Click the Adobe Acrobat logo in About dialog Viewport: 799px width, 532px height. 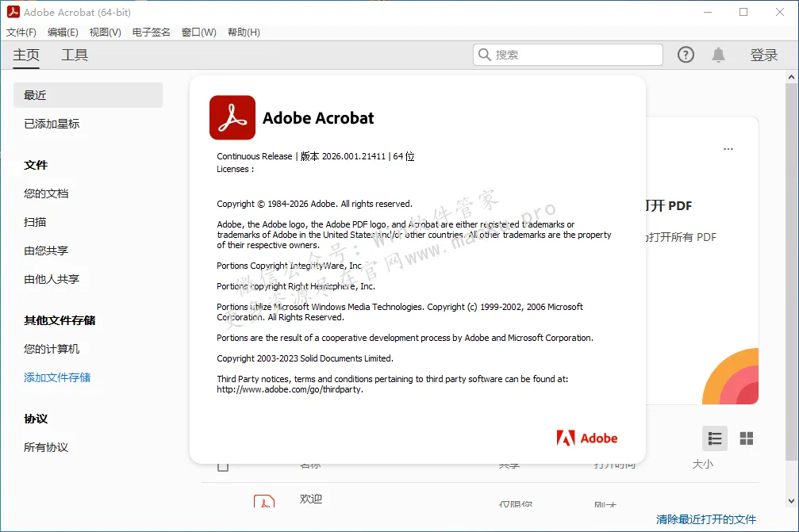coord(232,117)
